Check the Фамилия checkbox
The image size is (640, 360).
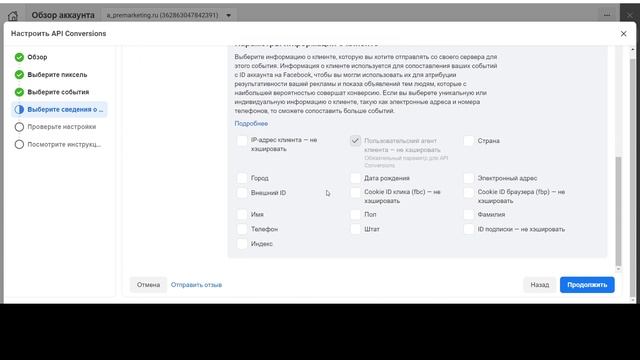point(469,214)
